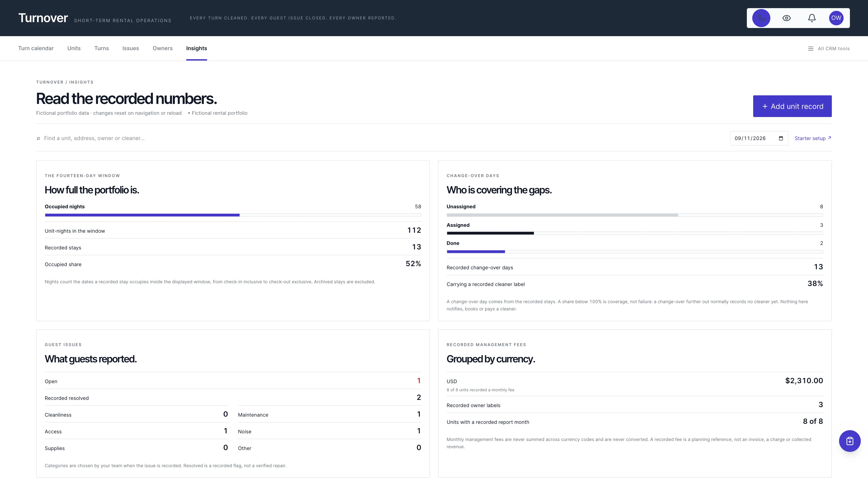Screen dimensions: 868x488
Task: Open the calendar picker in date field
Action: click(x=781, y=138)
